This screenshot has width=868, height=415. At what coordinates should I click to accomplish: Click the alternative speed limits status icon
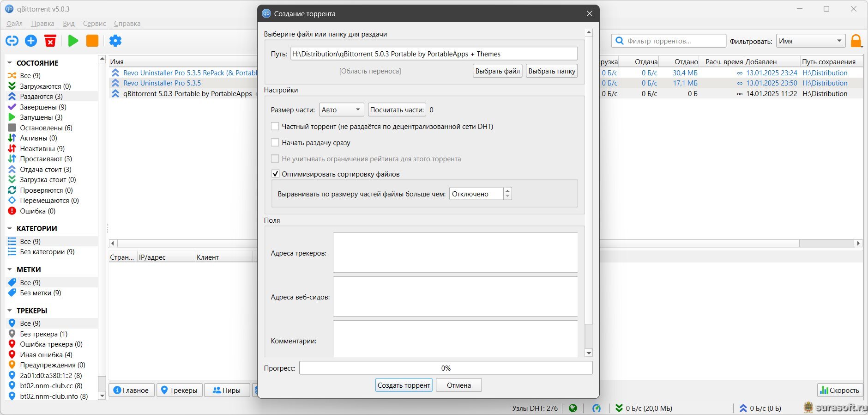coord(597,408)
